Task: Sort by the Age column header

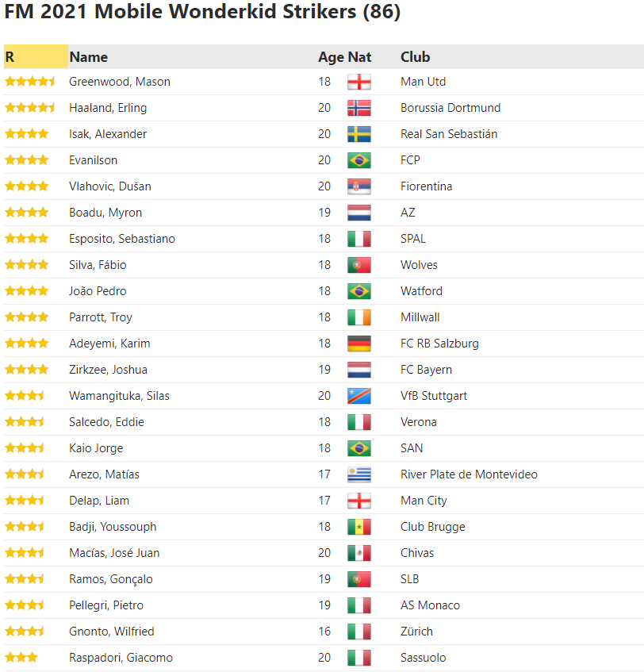Action: coord(331,57)
